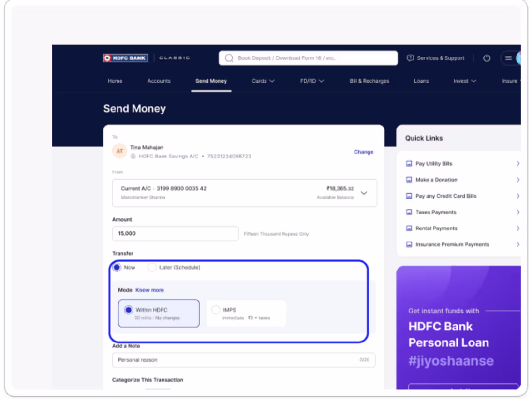Click the Make a Donation icon

[409, 180]
